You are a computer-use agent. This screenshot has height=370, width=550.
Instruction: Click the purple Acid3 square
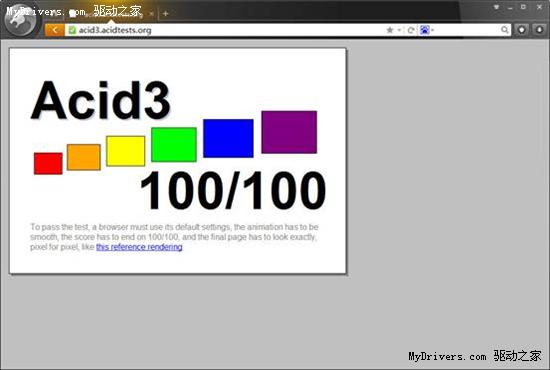289,132
